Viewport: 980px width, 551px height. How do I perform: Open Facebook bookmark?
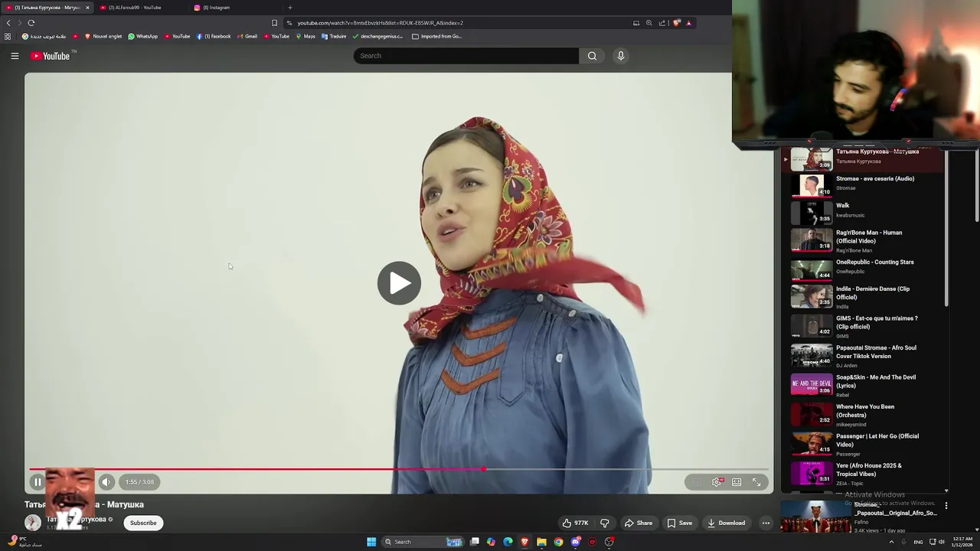coord(214,36)
